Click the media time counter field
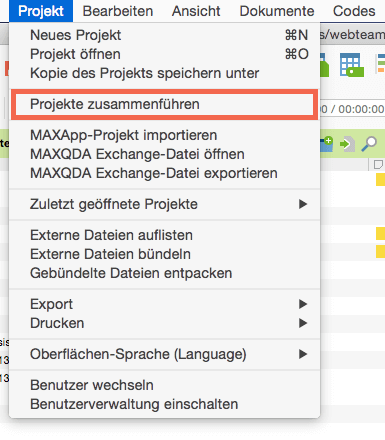 tap(352, 109)
